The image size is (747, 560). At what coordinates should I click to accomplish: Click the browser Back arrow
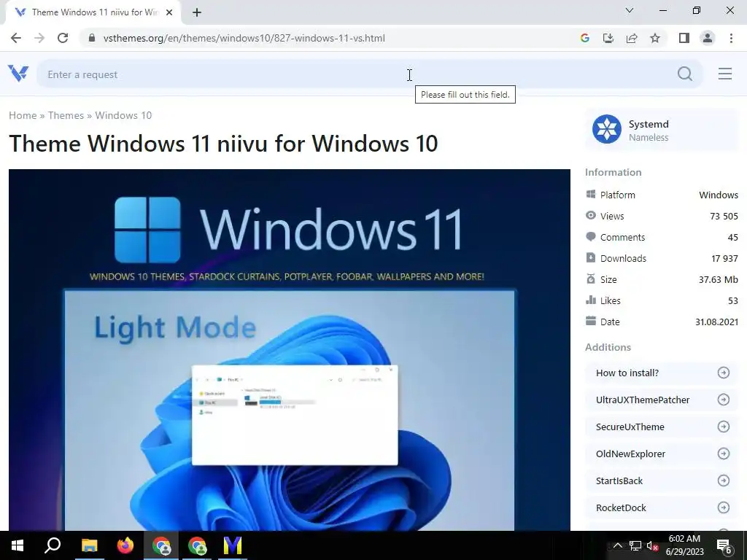pos(16,38)
